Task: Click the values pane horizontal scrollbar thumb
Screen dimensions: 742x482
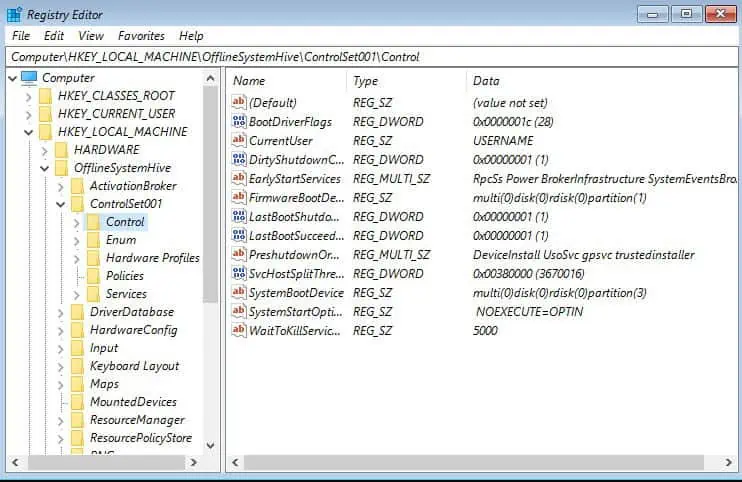Action: [x=474, y=462]
